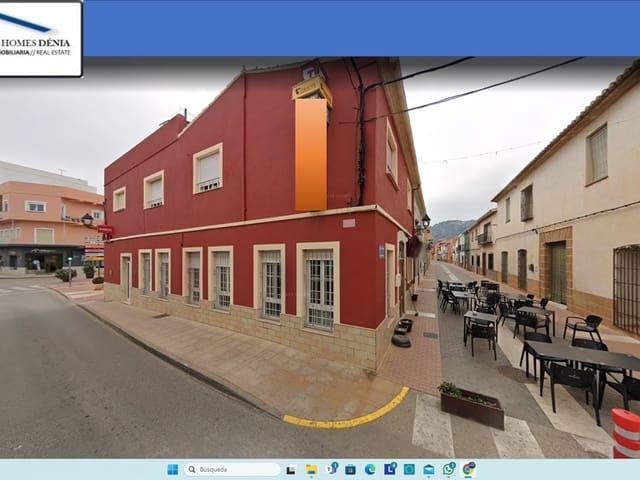Open the Windows Start menu
The height and width of the screenshot is (480, 640).
(172, 469)
